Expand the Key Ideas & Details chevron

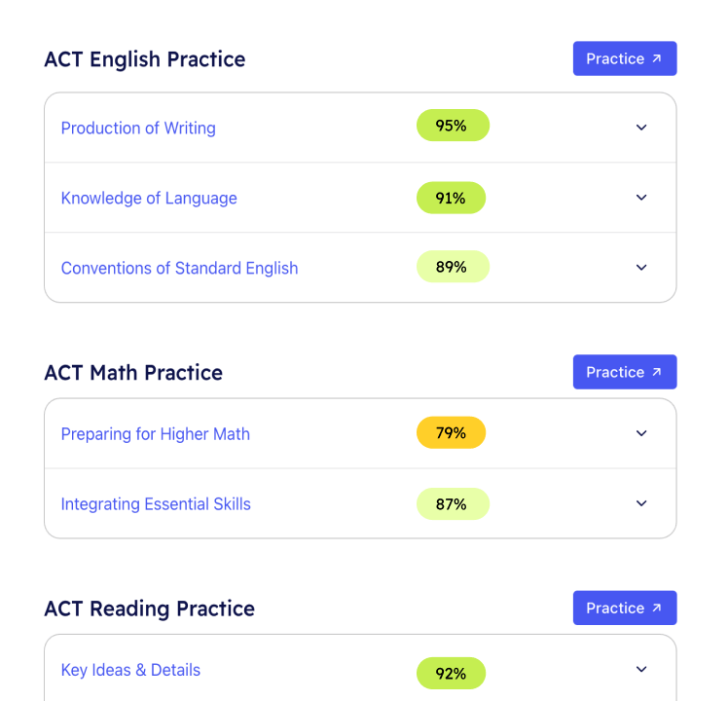pyautogui.click(x=641, y=670)
